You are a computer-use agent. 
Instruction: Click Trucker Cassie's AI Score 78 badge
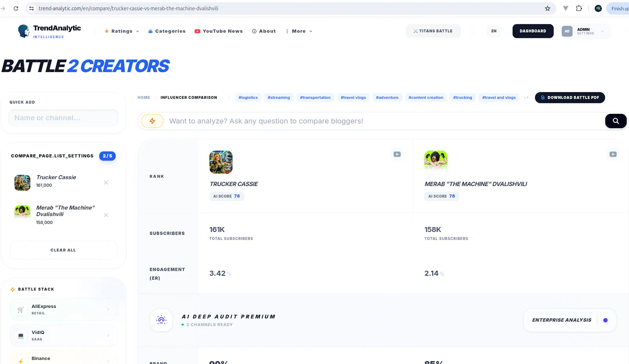pos(226,196)
